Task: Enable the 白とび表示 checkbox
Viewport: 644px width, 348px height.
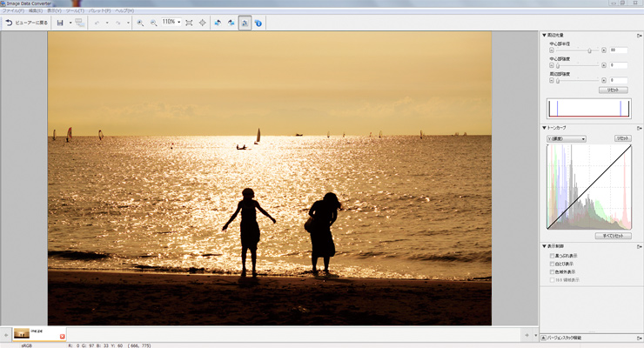Action: tap(551, 264)
